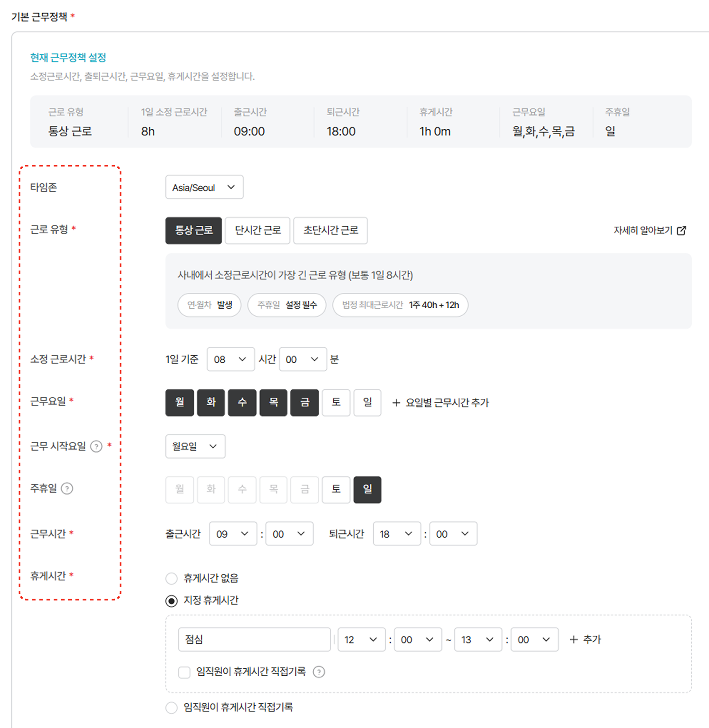This screenshot has height=728, width=709.
Task: Open break start hour dropdown showing 12
Action: 362,639
